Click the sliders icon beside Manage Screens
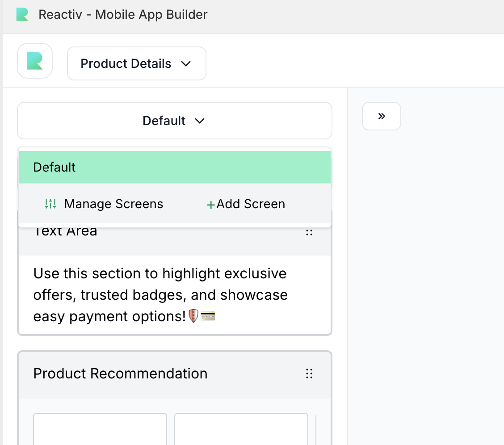Image resolution: width=504 pixels, height=445 pixels. [50, 204]
